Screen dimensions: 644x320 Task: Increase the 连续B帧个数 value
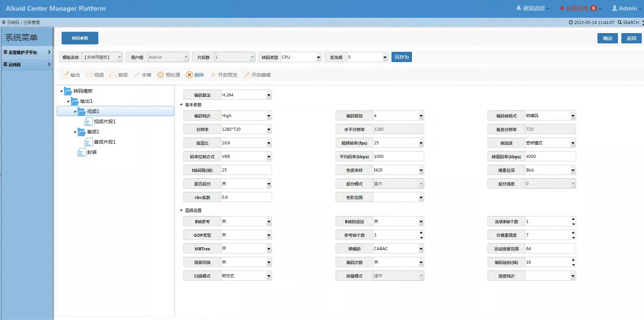point(573,219)
